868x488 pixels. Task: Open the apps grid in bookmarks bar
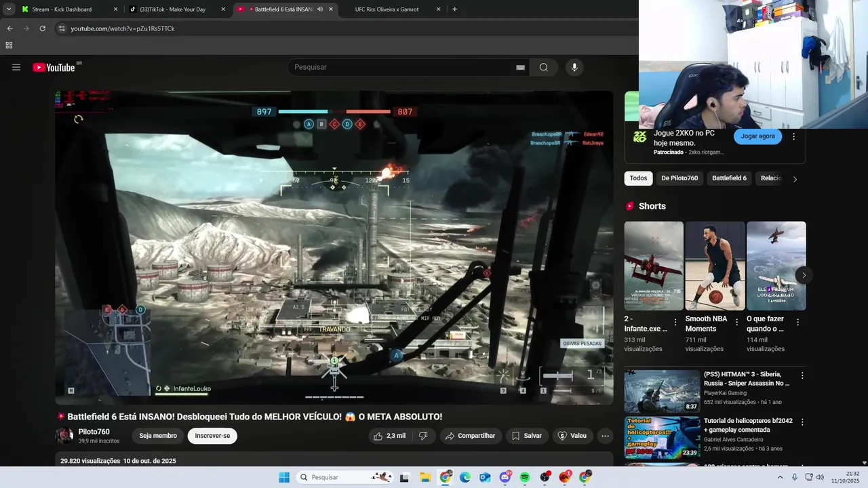pos(9,45)
